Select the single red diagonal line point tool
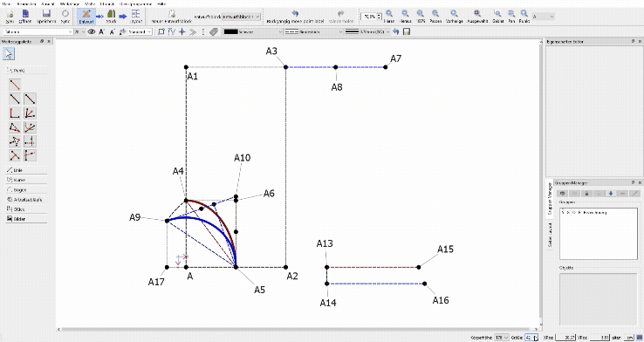This screenshot has height=342, width=644. [15, 85]
